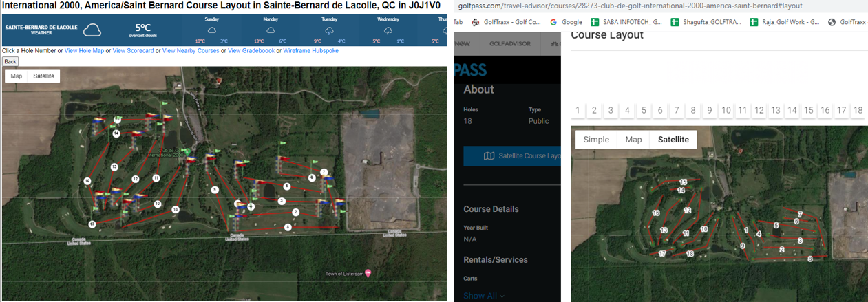This screenshot has width=868, height=302.
Task: Click the Rentals/Services heading
Action: point(496,259)
